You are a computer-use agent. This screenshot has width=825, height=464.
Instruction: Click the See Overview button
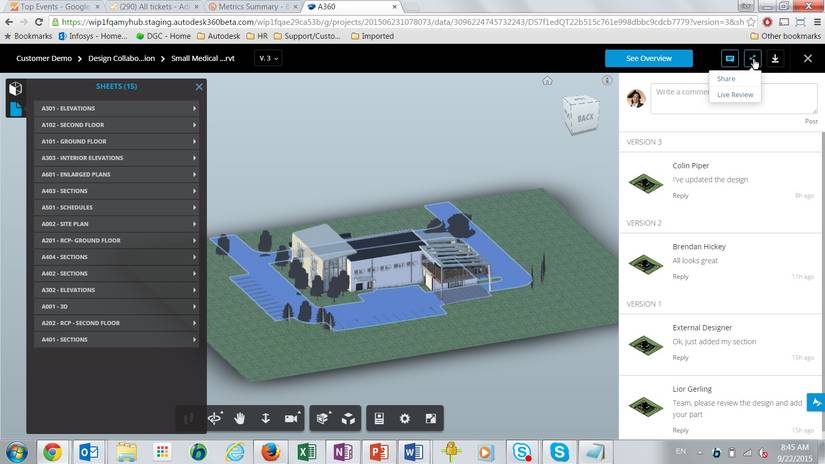pos(649,58)
